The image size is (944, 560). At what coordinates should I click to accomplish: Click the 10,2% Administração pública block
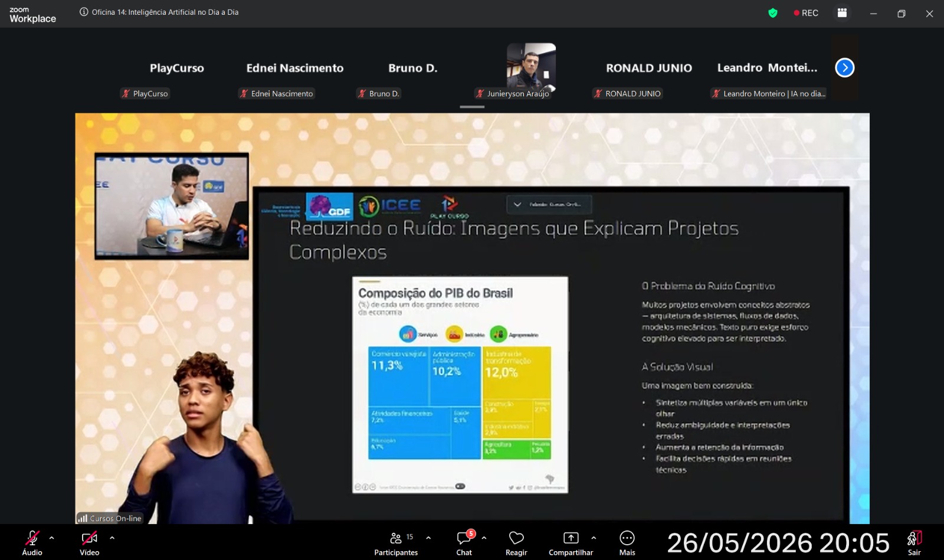coord(455,376)
